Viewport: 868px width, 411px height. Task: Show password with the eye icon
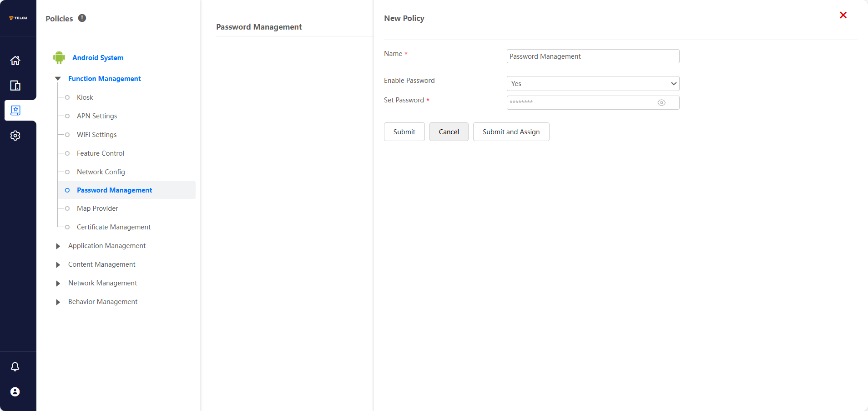[661, 103]
